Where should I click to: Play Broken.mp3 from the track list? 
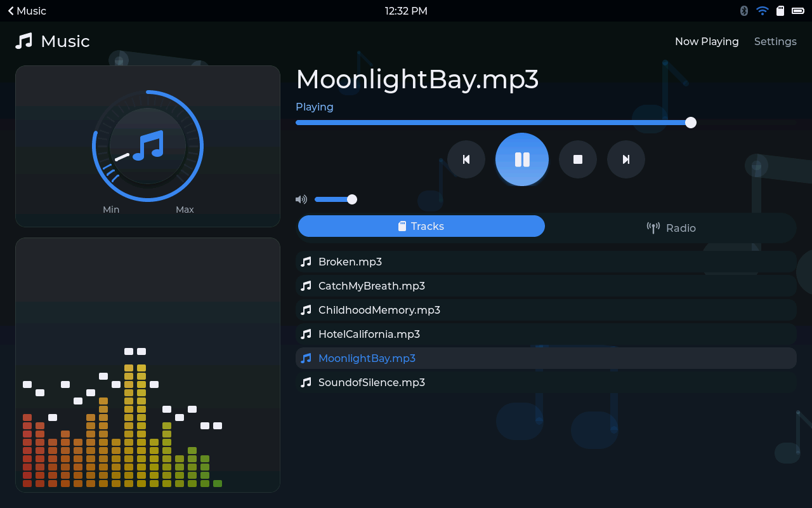pyautogui.click(x=546, y=262)
